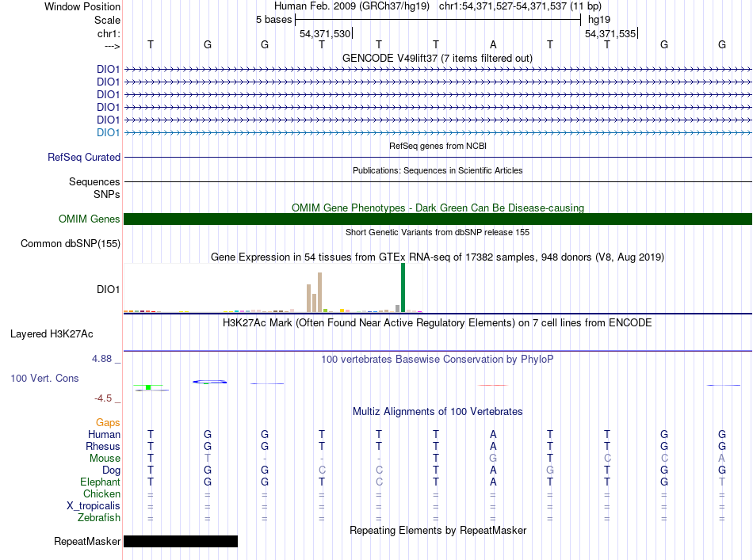753x560 pixels.
Task: Click the RefSeq Curated track label
Action: tap(84, 157)
